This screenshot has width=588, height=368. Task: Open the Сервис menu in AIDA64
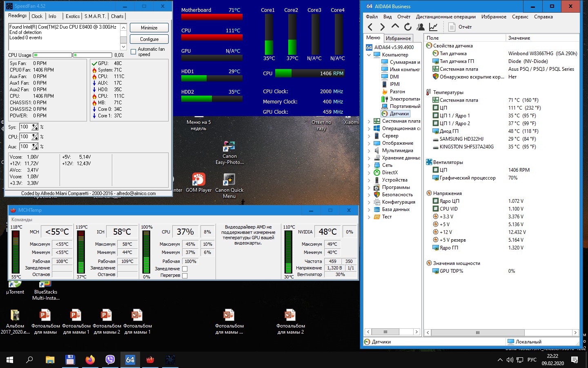pos(520,17)
